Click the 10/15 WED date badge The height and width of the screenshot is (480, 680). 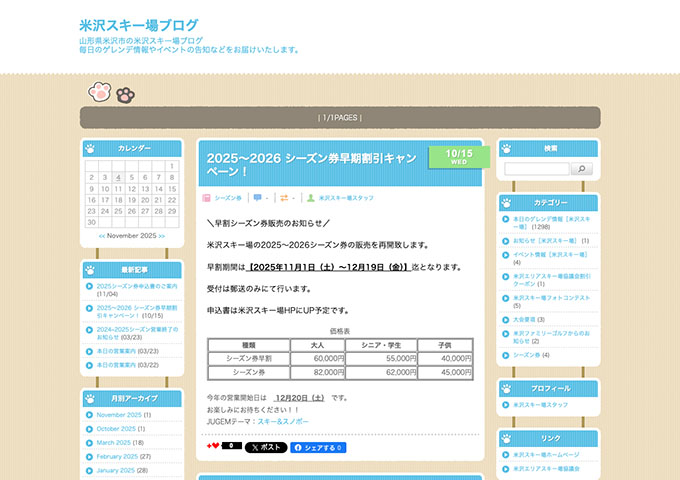459,157
